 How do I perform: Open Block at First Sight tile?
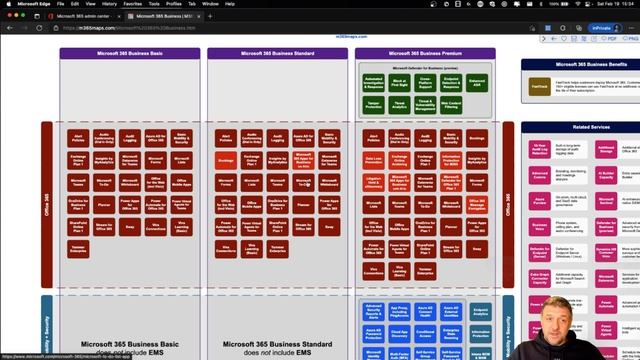tap(399, 83)
